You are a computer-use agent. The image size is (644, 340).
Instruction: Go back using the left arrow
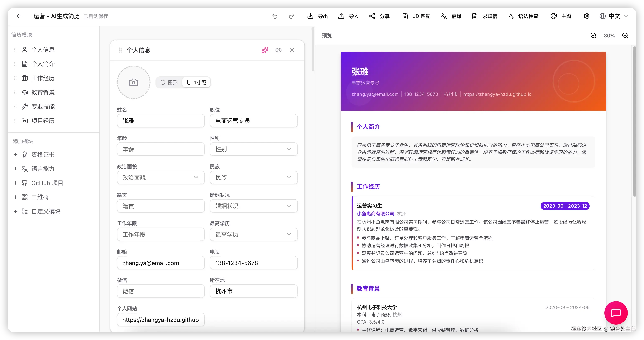pyautogui.click(x=19, y=16)
